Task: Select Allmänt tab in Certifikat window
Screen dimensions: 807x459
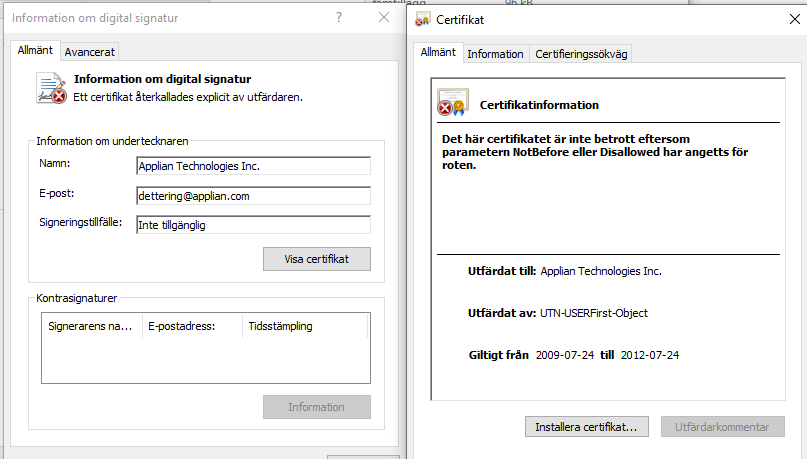Action: pyautogui.click(x=438, y=52)
